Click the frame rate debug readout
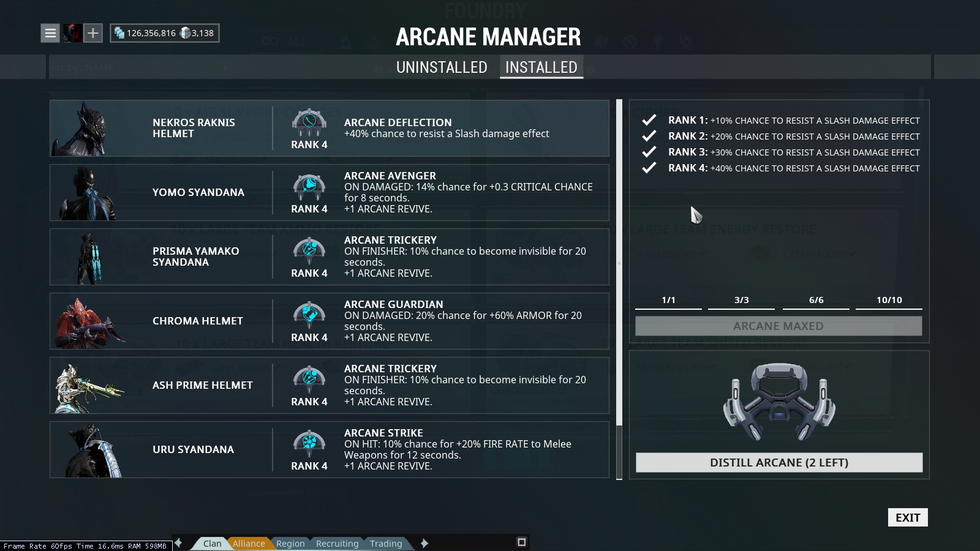Image resolution: width=980 pixels, height=551 pixels. (x=85, y=546)
